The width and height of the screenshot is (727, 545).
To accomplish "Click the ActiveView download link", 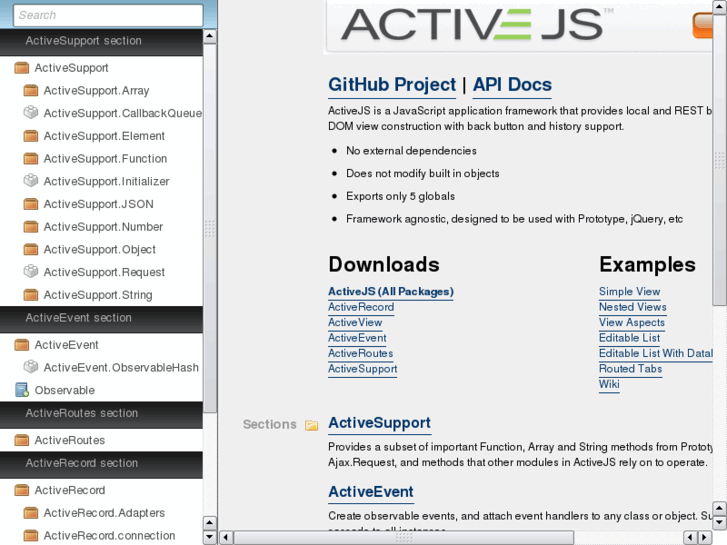I will [x=355, y=322].
